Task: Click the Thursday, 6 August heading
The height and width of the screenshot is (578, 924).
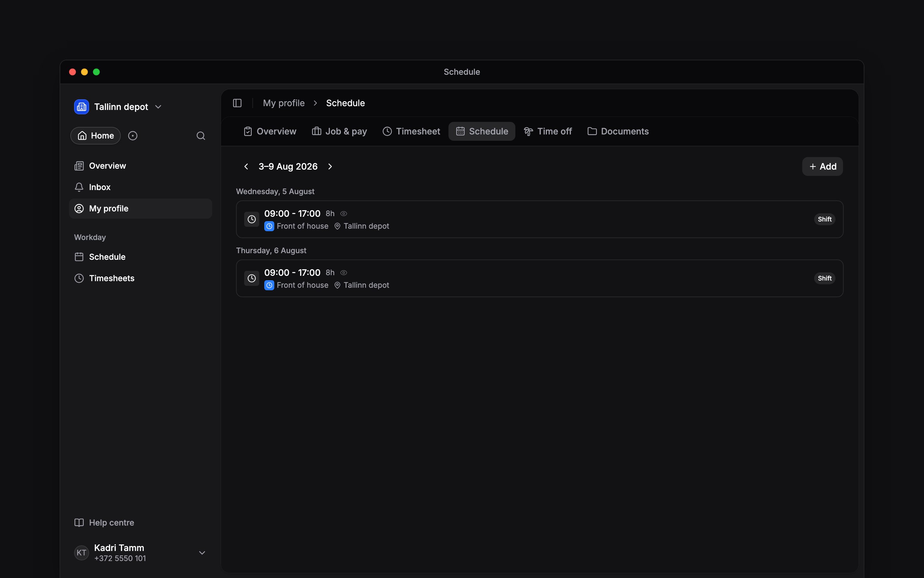Action: pos(271,251)
